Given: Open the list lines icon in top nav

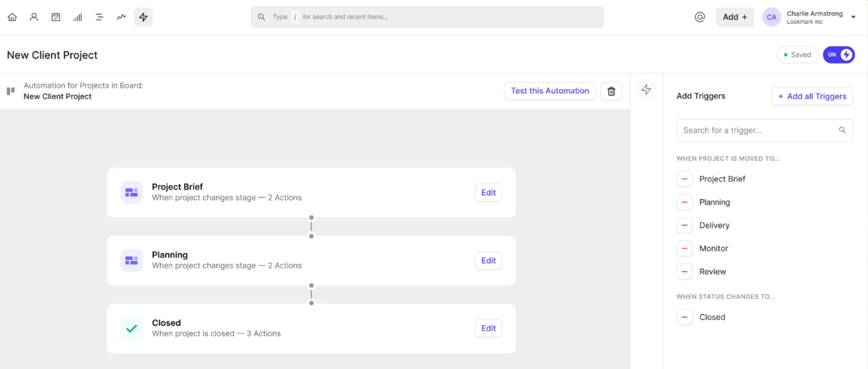Looking at the screenshot, I should (x=99, y=17).
